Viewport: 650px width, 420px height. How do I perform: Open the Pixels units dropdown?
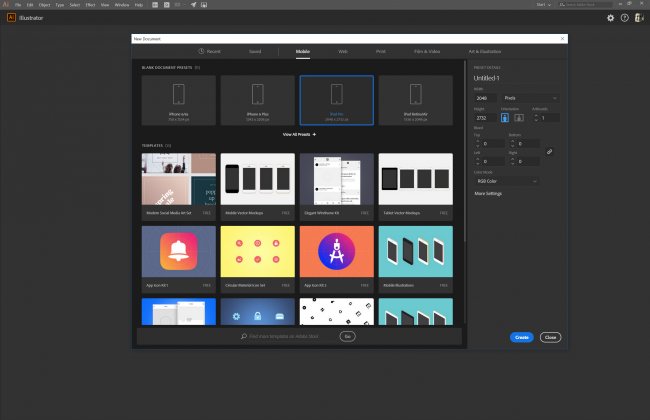pyautogui.click(x=530, y=98)
